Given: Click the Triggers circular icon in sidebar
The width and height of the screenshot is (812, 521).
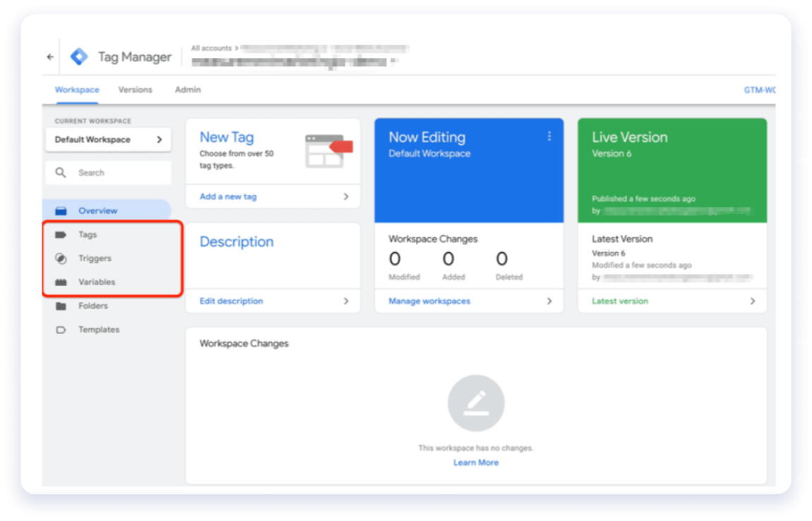Looking at the screenshot, I should pos(61,258).
